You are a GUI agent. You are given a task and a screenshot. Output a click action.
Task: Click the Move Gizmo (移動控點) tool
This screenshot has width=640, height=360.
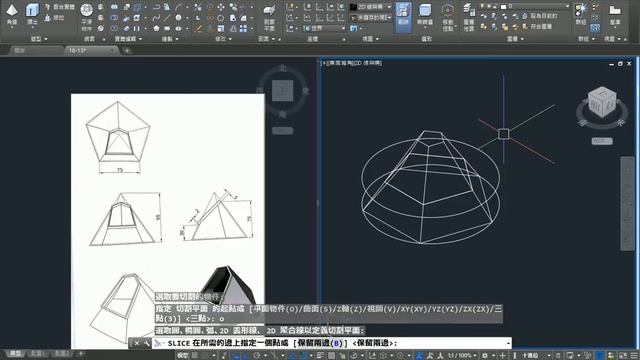click(448, 17)
